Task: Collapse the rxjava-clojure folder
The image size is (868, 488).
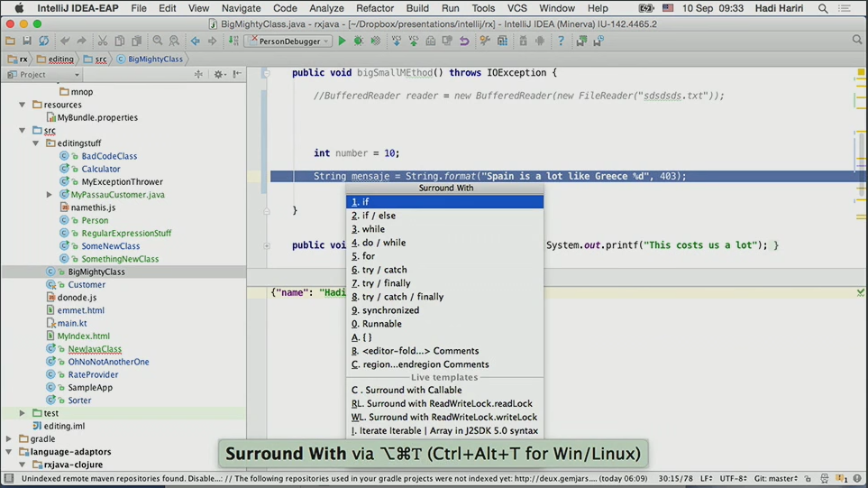Action: 23,465
